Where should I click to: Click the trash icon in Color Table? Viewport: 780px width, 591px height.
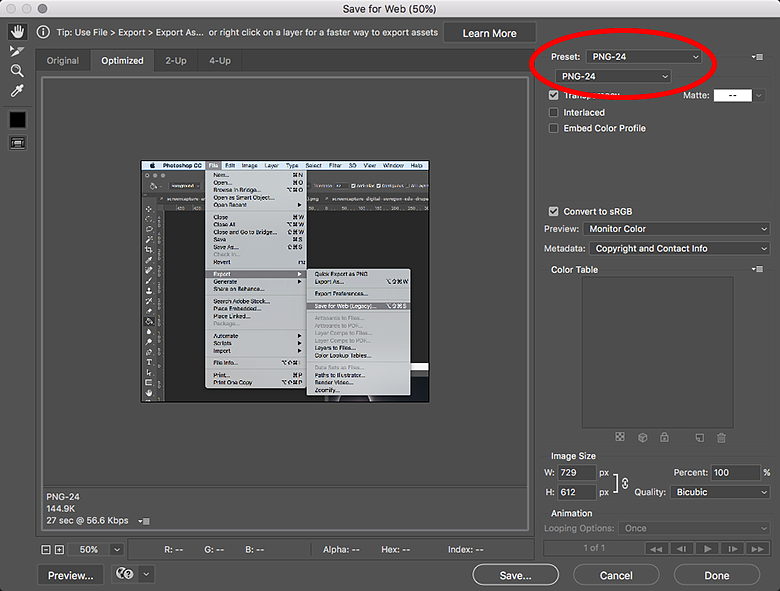721,438
